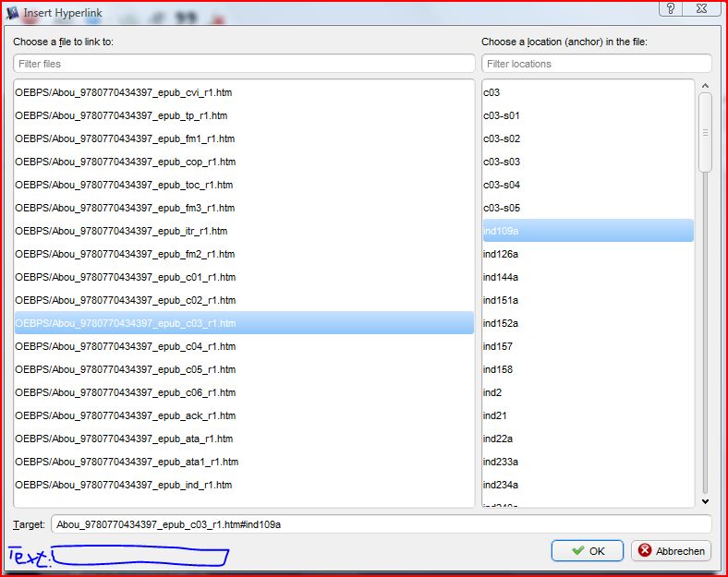The height and width of the screenshot is (577, 728).
Task: Choose anchor ind126a
Action: click(588, 254)
